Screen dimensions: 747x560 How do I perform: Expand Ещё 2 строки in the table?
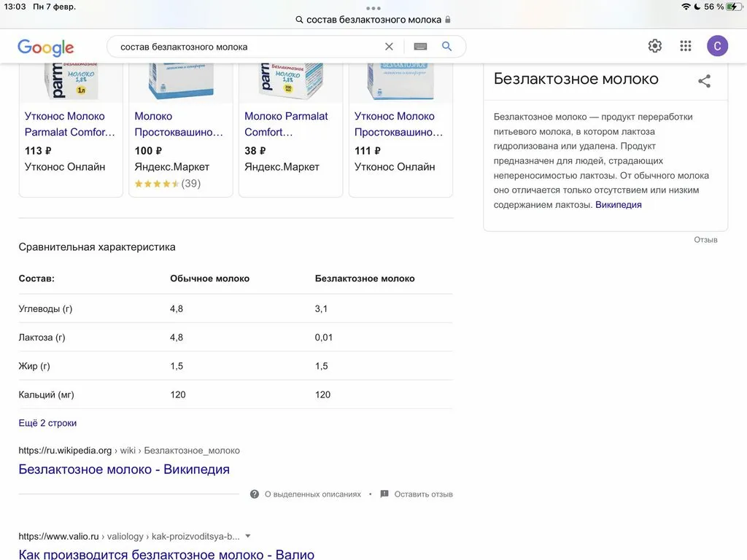(47, 423)
